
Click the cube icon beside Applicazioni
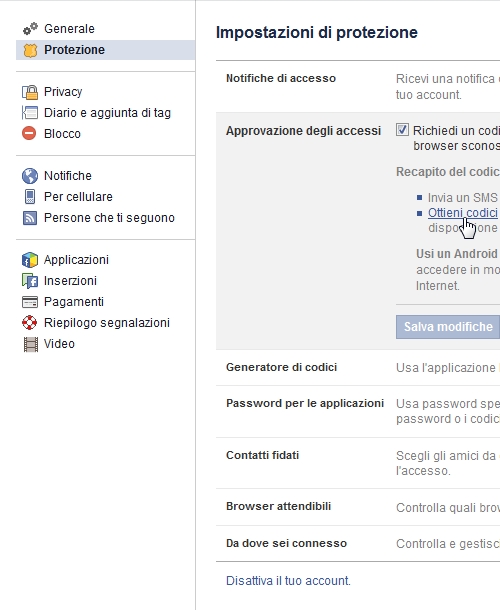pos(30,260)
